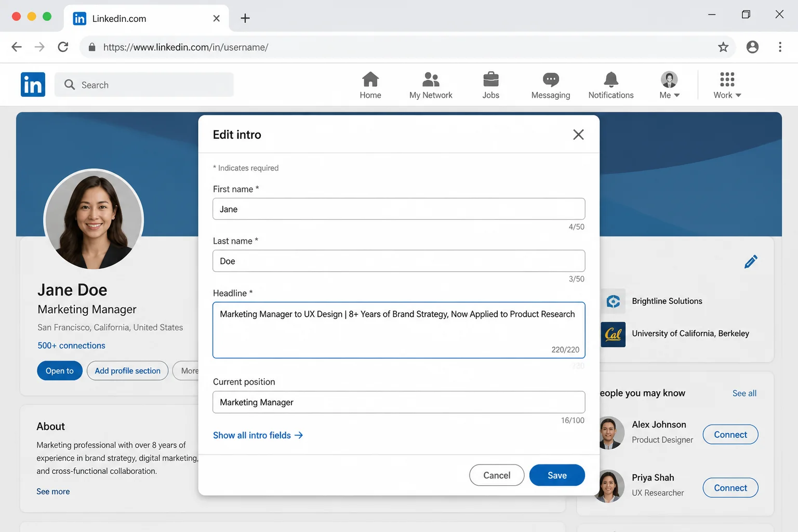Screen dimensions: 798x532
Task: Close the Linkedin.com browser tab
Action: click(x=217, y=18)
